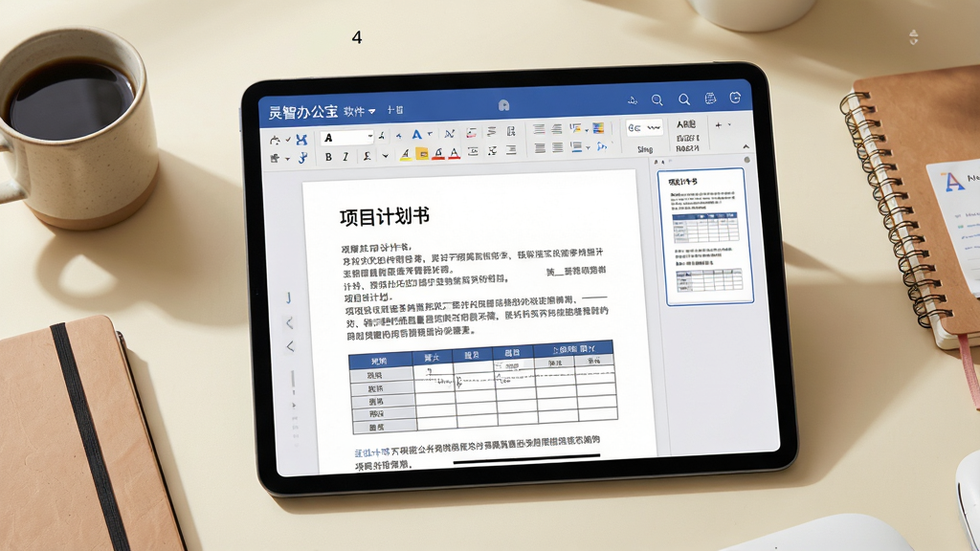
Task: Click the yellow filled highlight box
Action: click(x=422, y=153)
